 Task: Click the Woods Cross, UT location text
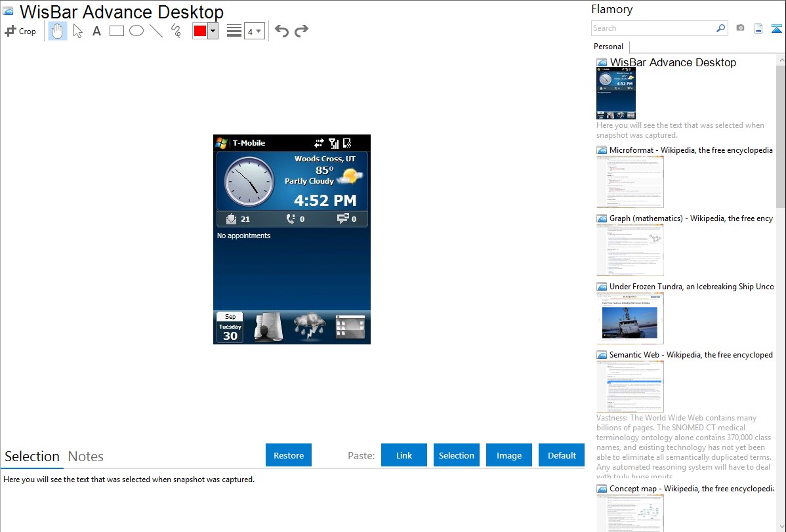(x=325, y=159)
